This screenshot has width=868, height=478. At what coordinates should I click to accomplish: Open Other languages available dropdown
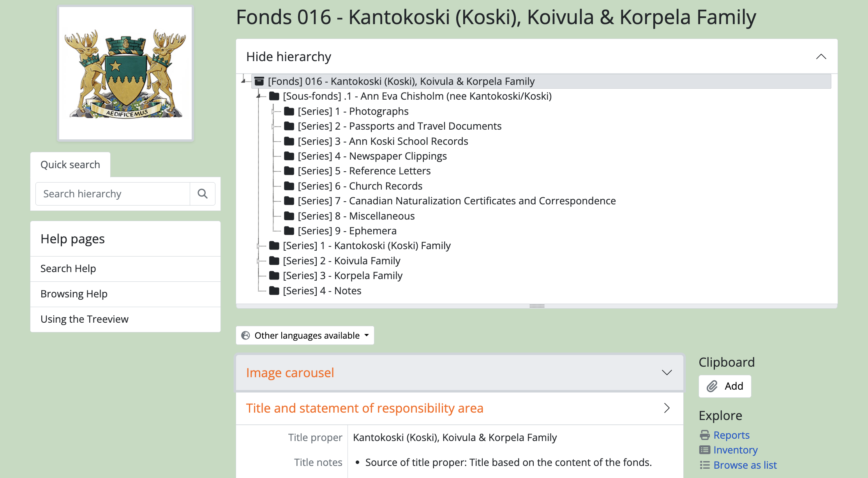coord(305,336)
